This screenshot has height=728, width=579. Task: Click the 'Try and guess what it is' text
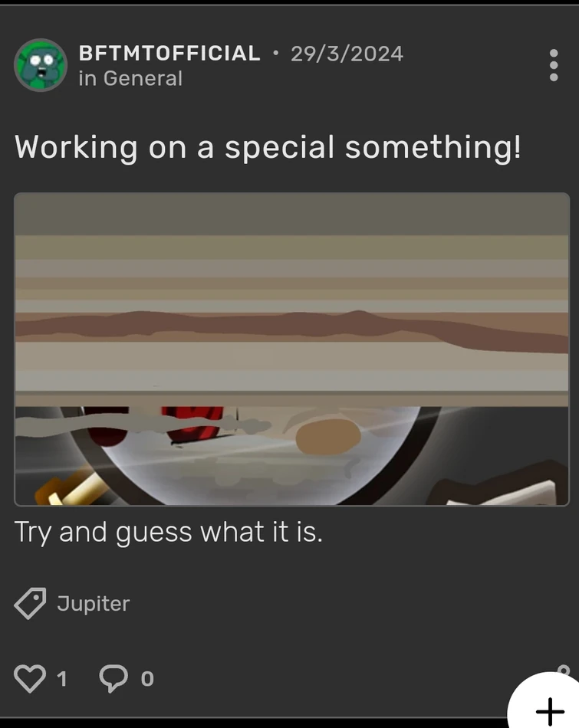coord(169,532)
